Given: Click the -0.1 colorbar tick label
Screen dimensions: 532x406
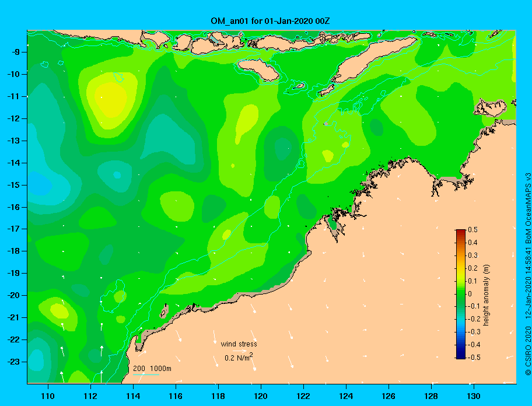Looking at the screenshot, I should pyautogui.click(x=474, y=306).
